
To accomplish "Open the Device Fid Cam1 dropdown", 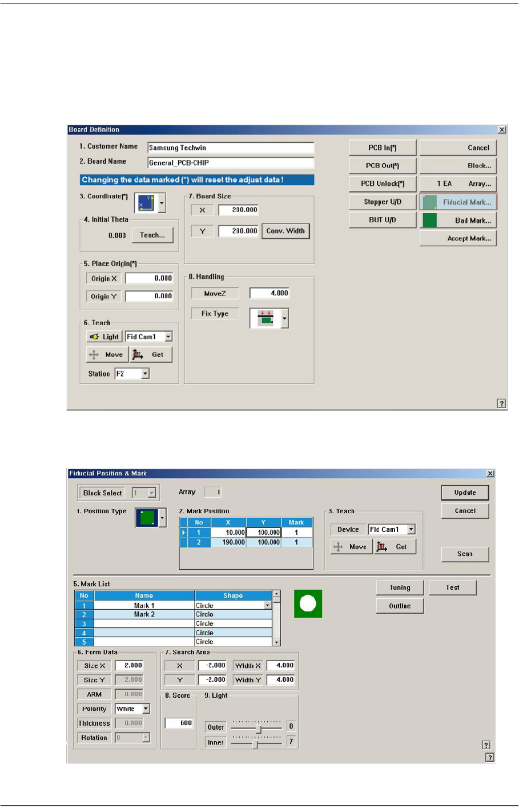I will [x=411, y=530].
